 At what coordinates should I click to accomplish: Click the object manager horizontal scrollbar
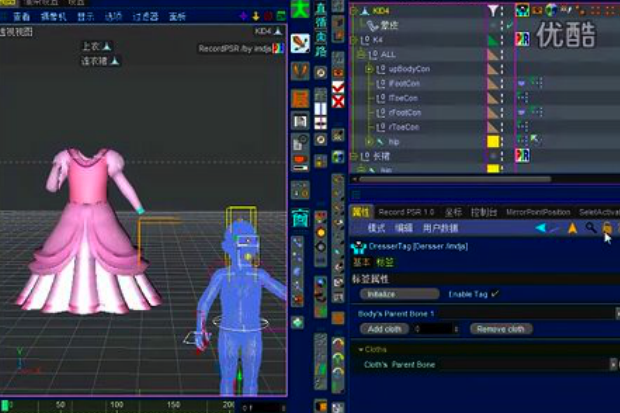pos(455,179)
